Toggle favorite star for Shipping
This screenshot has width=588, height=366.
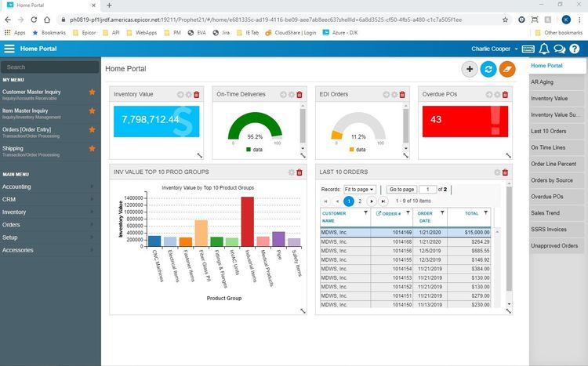point(92,148)
